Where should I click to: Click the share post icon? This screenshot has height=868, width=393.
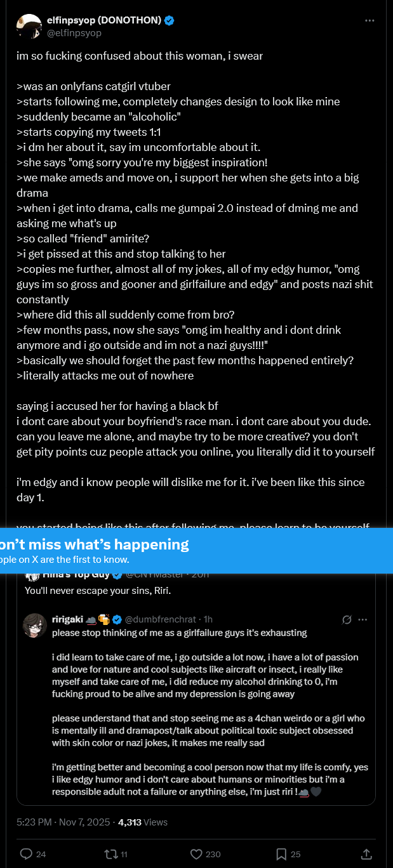click(x=366, y=854)
